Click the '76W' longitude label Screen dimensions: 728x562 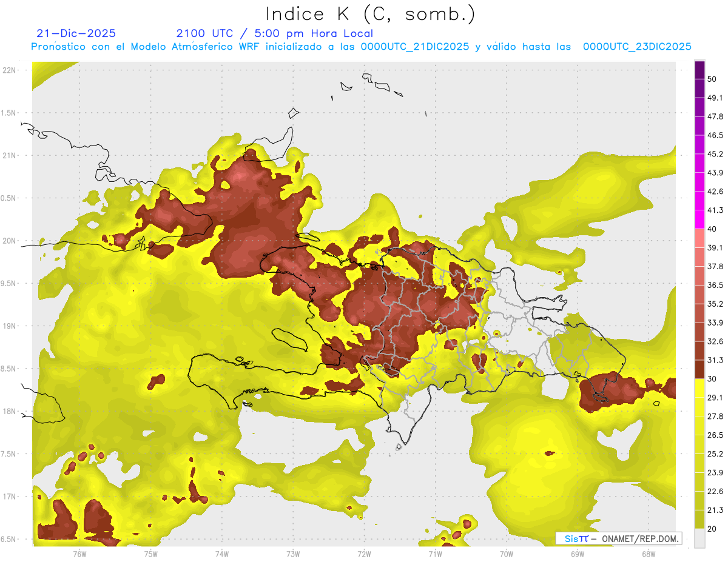[79, 553]
